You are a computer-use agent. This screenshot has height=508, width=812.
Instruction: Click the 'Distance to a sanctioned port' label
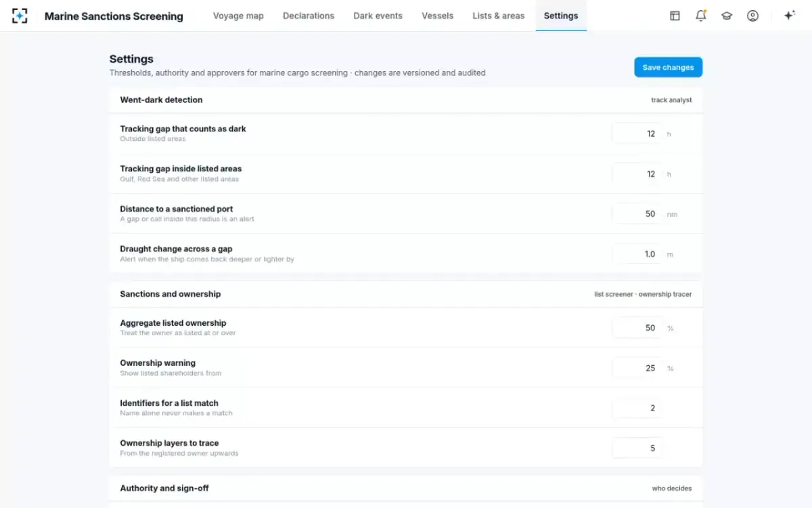point(177,209)
